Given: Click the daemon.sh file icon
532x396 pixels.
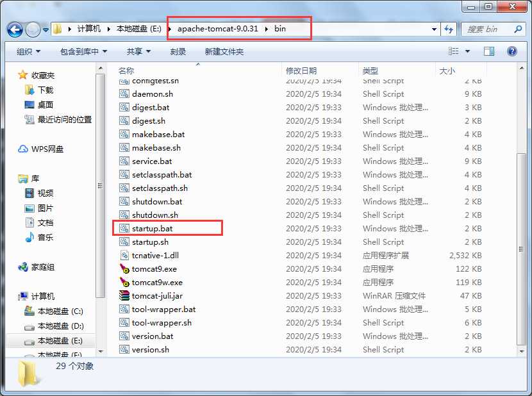Looking at the screenshot, I should (124, 94).
